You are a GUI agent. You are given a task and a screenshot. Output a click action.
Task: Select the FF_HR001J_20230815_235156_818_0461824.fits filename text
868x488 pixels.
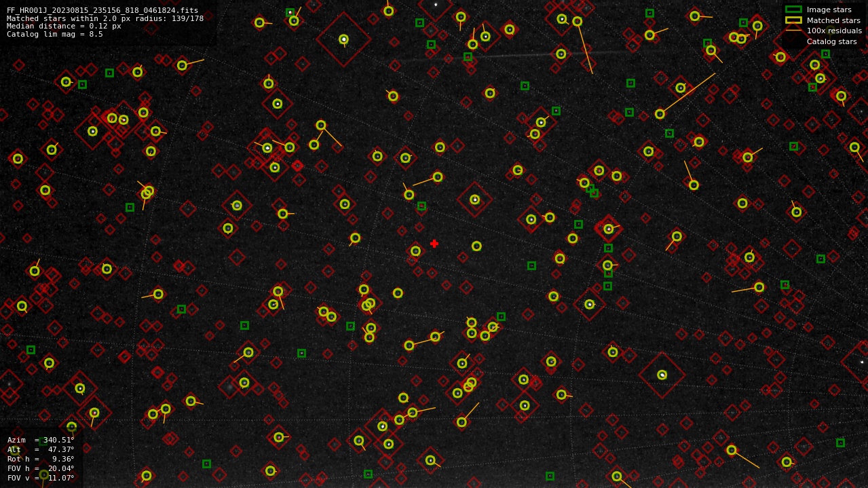102,11
